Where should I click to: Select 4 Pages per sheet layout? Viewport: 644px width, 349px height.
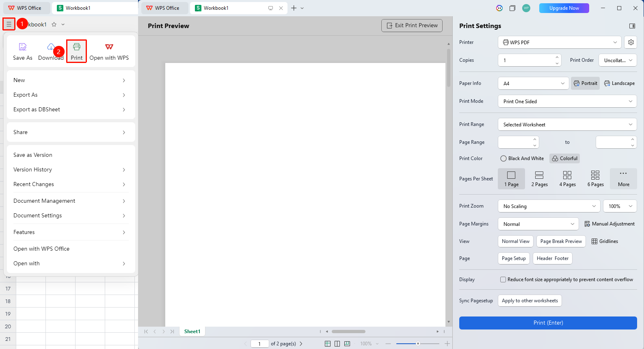coord(567,179)
